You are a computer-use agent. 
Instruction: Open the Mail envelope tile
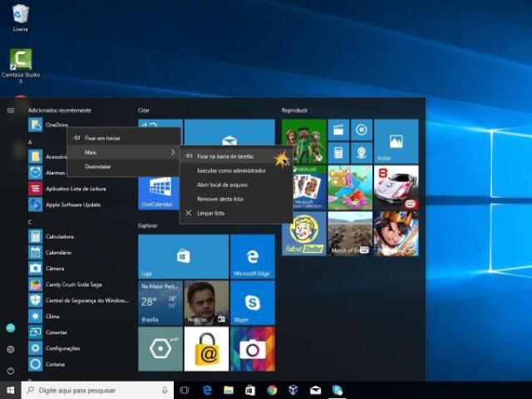click(229, 132)
